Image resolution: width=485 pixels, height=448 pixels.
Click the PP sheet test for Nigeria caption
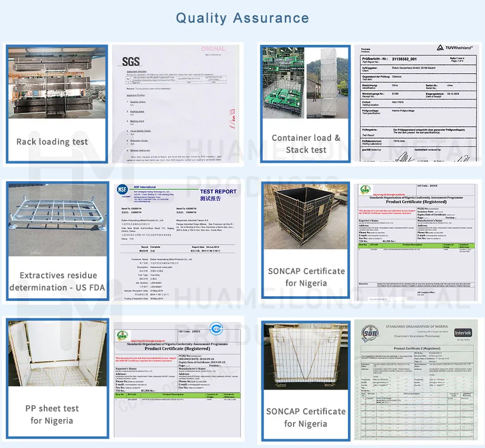point(51,414)
